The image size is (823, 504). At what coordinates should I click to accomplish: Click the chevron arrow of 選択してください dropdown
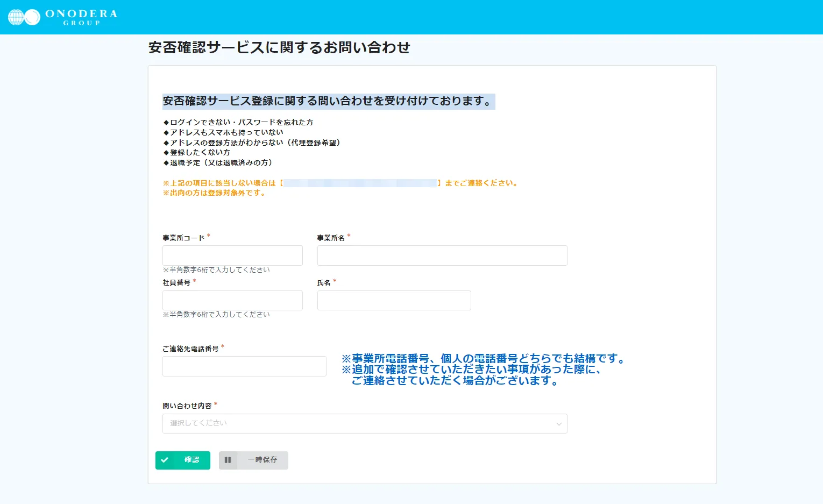[559, 424]
